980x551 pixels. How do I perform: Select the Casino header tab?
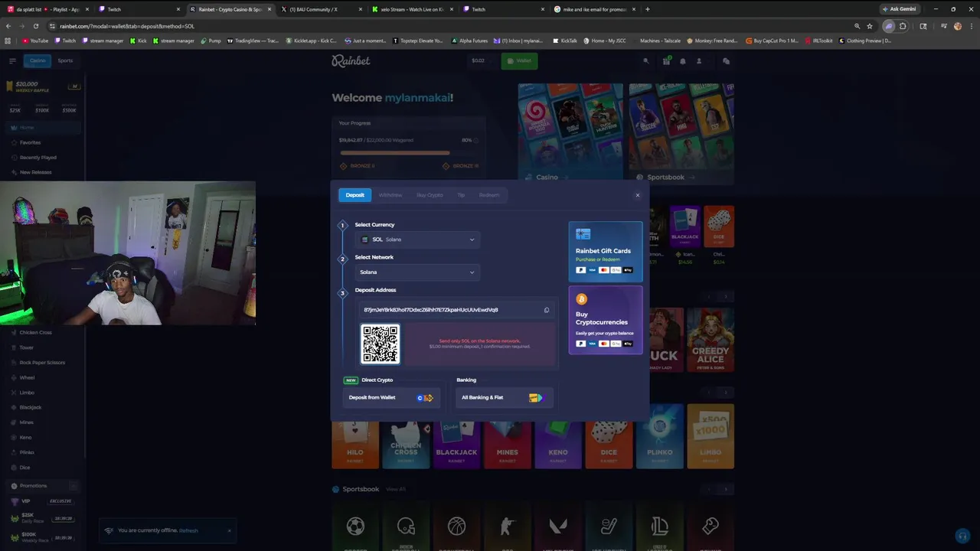click(37, 60)
